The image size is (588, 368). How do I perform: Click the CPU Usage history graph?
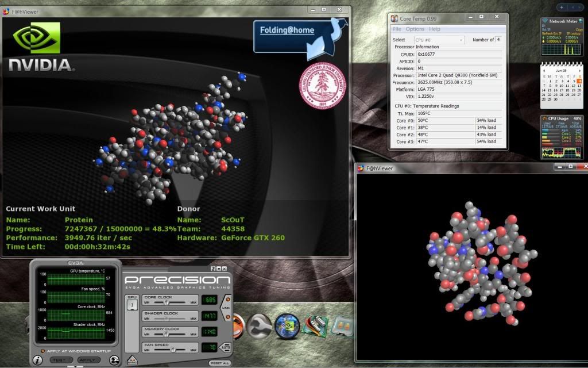click(562, 152)
